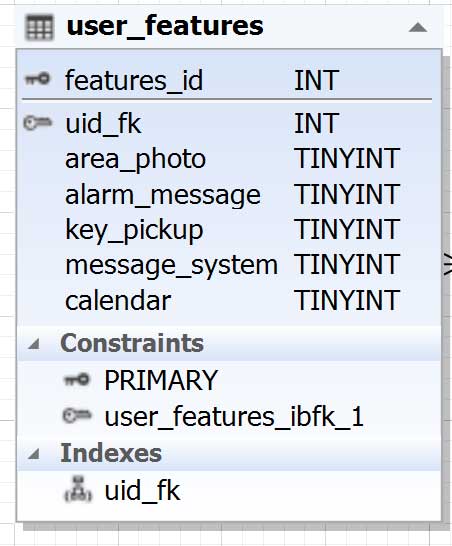
Task: Collapse the Constraints section triangle
Action: tap(33, 344)
